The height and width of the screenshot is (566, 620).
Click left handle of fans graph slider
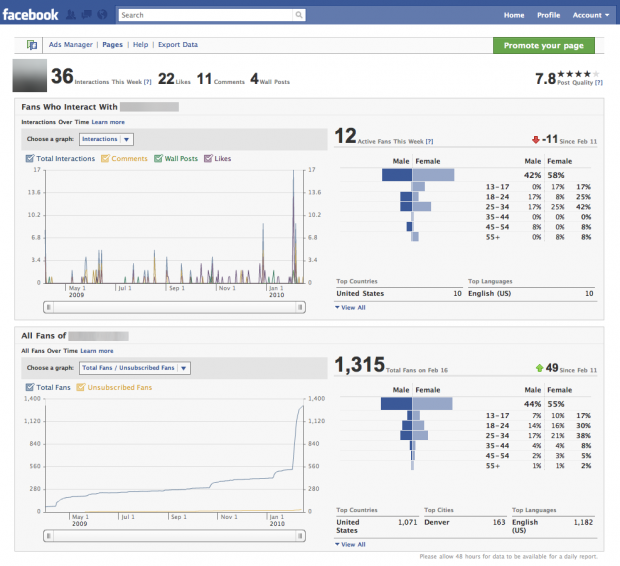[x=48, y=536]
